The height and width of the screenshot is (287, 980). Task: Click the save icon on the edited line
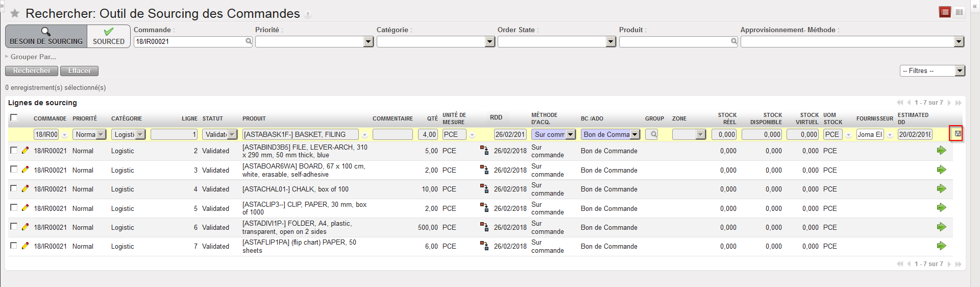point(958,134)
